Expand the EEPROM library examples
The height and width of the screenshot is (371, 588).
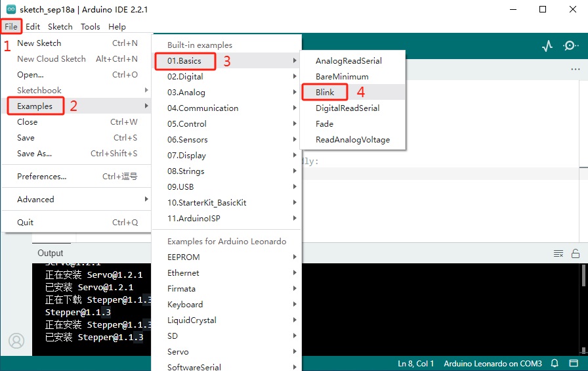(x=226, y=257)
